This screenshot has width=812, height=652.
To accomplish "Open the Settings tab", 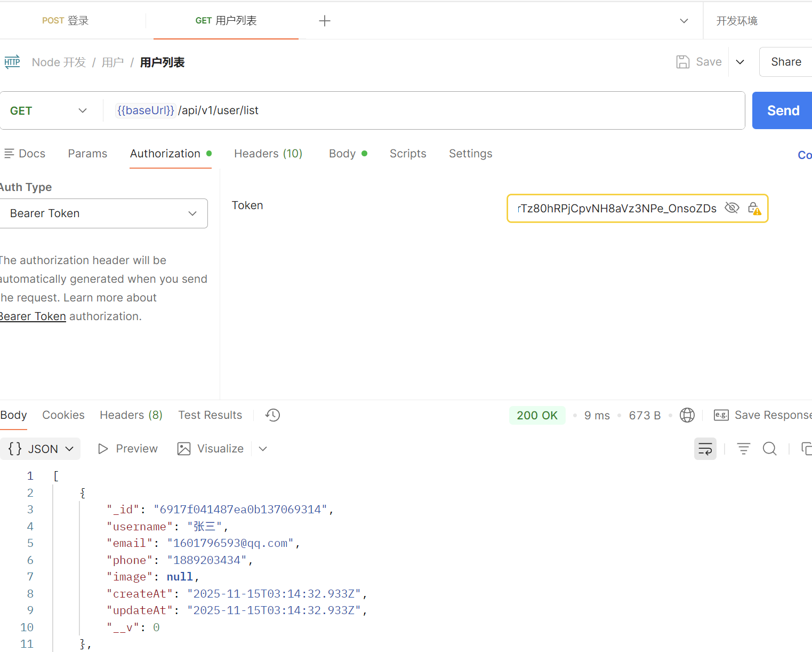I will coord(471,154).
